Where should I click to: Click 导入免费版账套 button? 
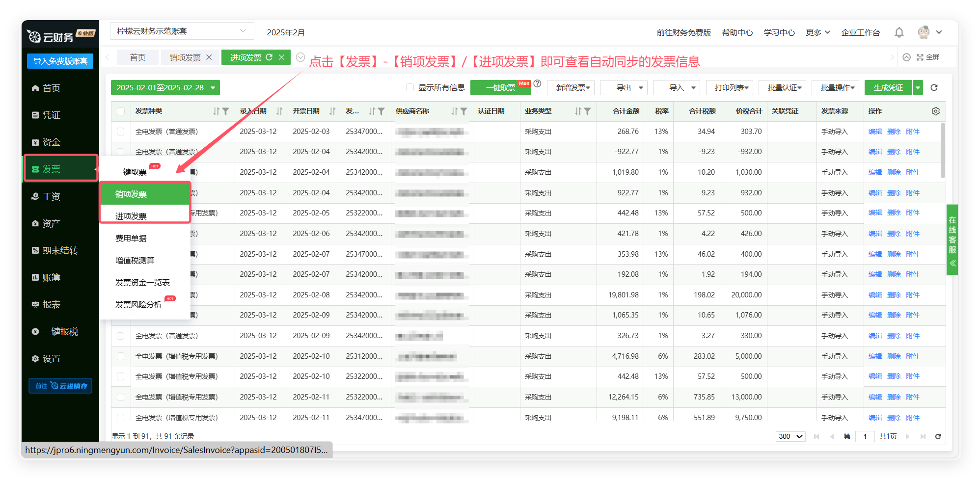60,61
